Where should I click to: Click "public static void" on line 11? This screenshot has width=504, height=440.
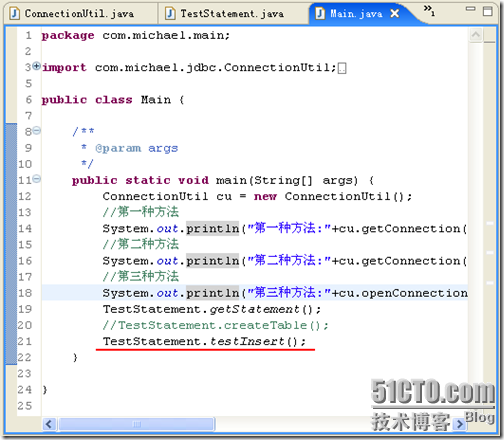[x=140, y=181]
